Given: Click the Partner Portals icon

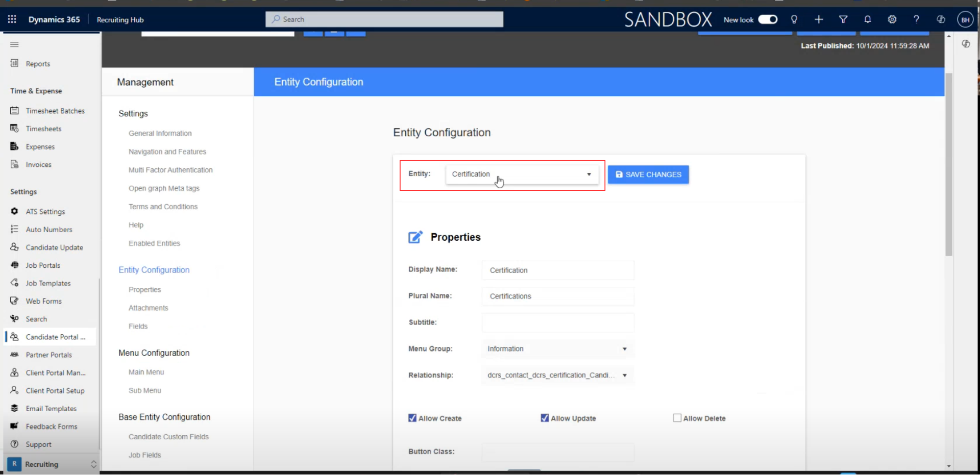Looking at the screenshot, I should point(14,355).
